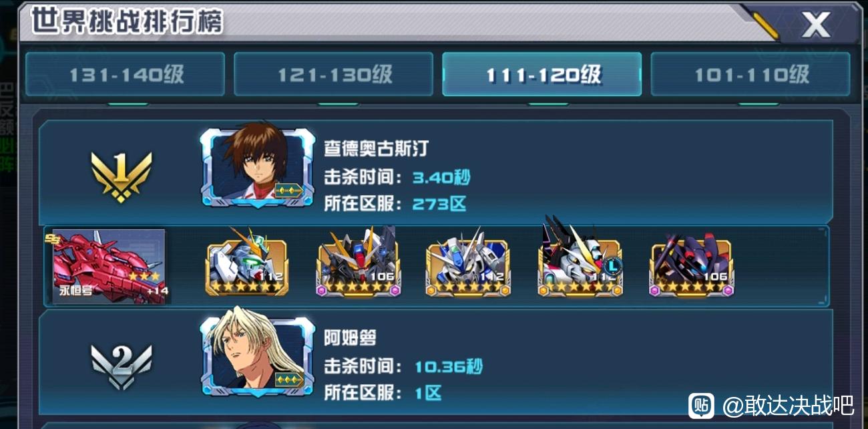Select the 111-120级 level tab

pyautogui.click(x=541, y=74)
